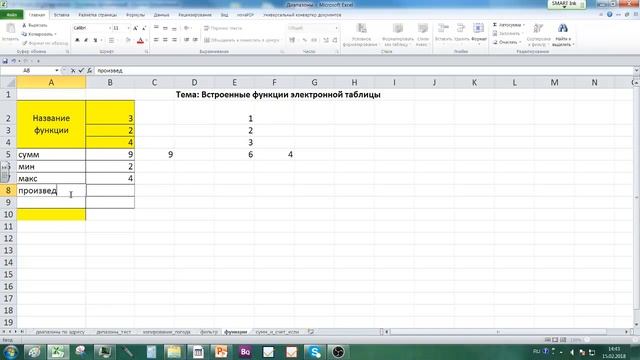Viewport: 640px width, 360px height.
Task: Align text right in cell
Action: pyautogui.click(x=174, y=40)
